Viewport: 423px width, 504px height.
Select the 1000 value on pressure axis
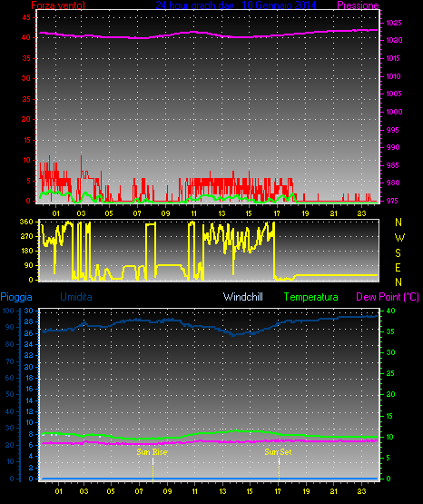[x=394, y=112]
